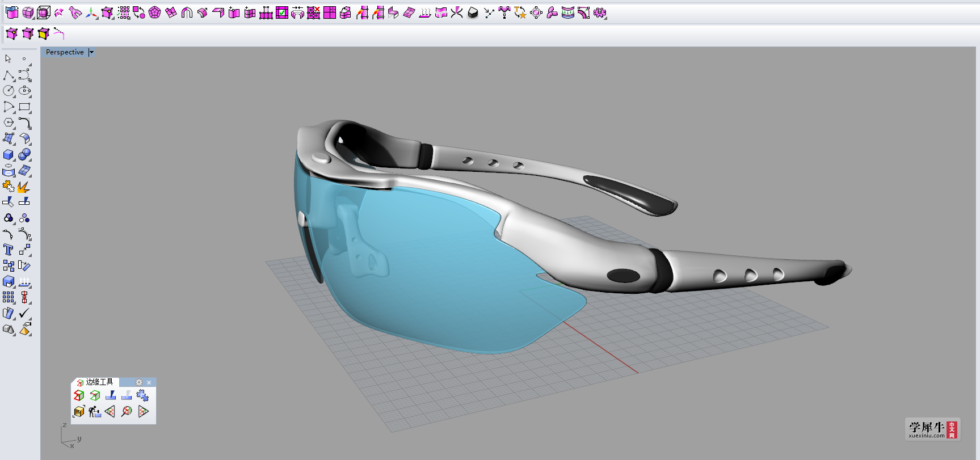Click the RGB three-axis gumball icon
This screenshot has width=980, height=460.
pyautogui.click(x=91, y=12)
